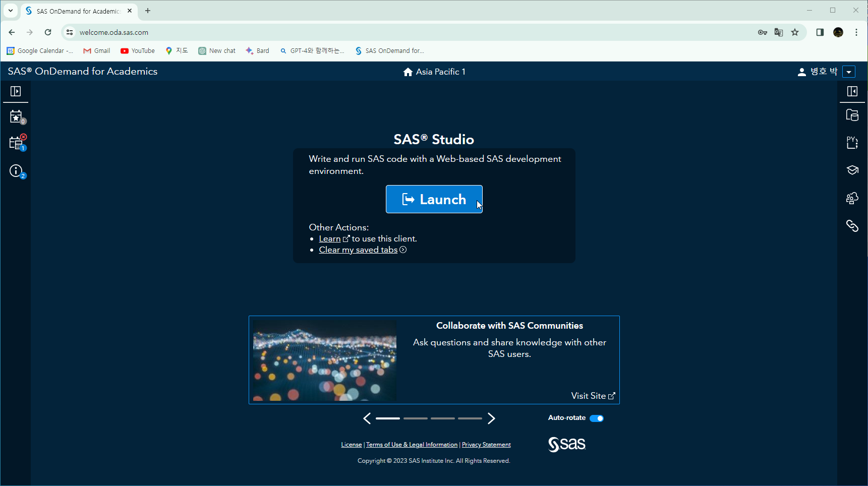Select the first carousel slide indicator
Image resolution: width=868 pixels, height=486 pixels.
click(388, 418)
